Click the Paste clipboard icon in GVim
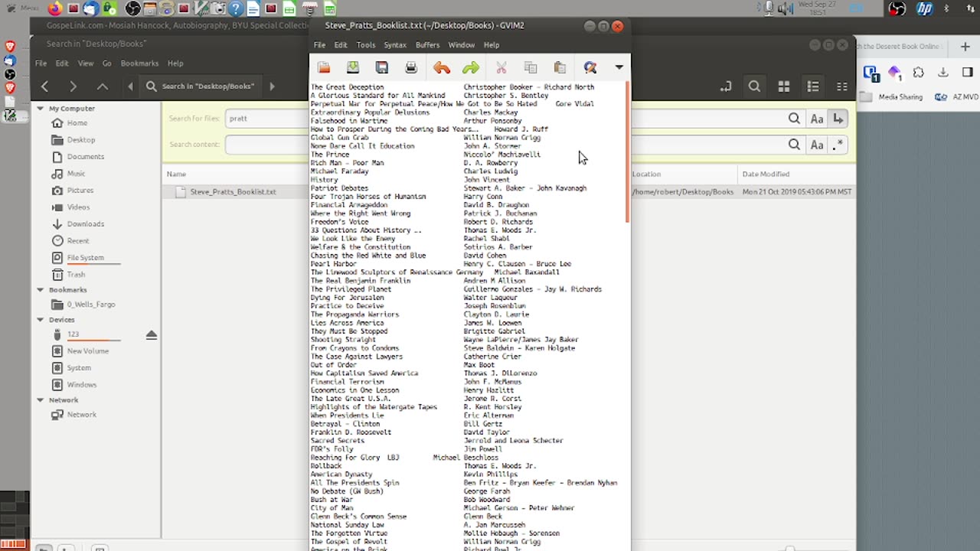980x551 pixels. (x=560, y=68)
